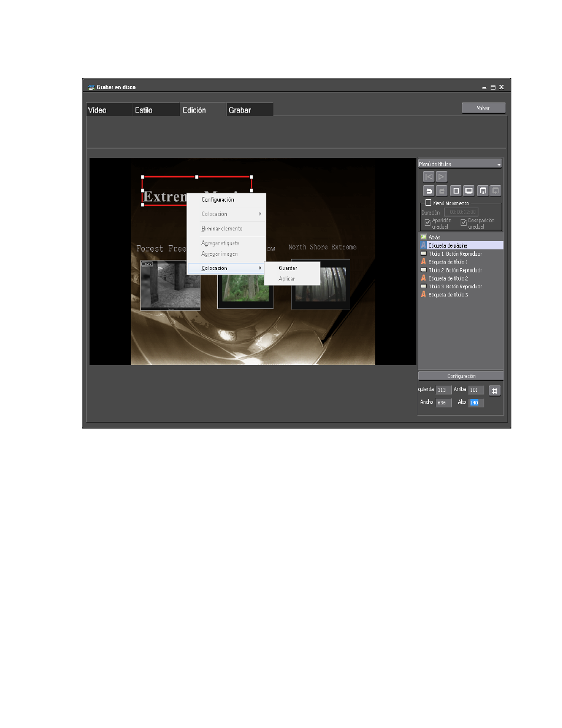
Task: Click the screen with down arrow icon
Action: (483, 191)
